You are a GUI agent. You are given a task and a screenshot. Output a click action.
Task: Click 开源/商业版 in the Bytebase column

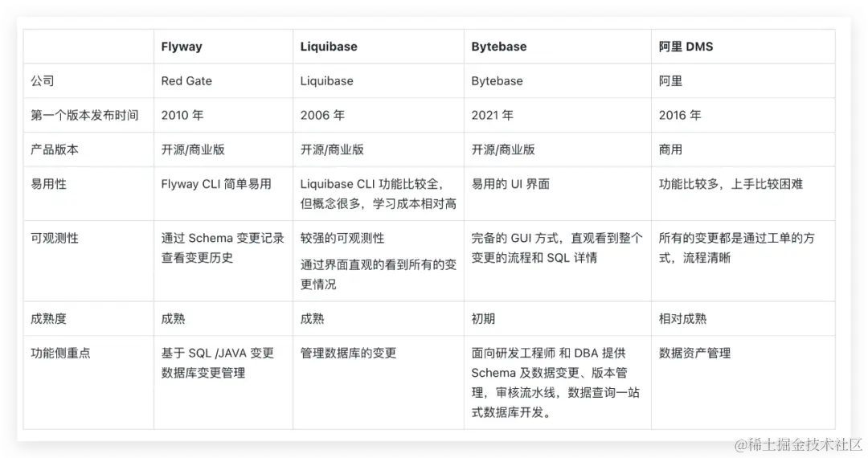(503, 149)
